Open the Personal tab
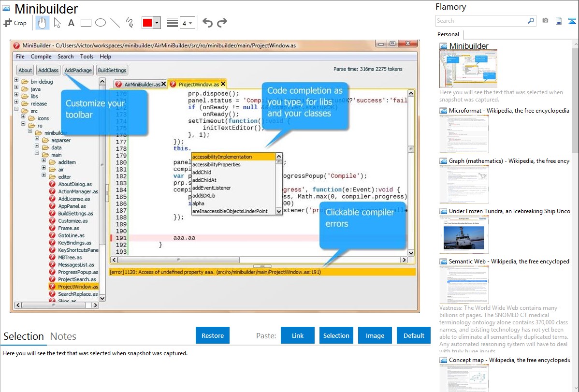This screenshot has height=392, width=579. [448, 34]
